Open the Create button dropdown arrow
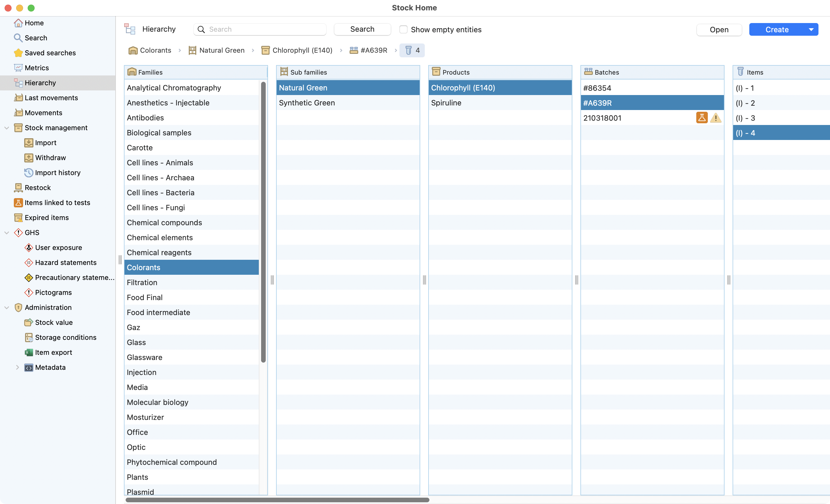The height and width of the screenshot is (504, 830). point(811,30)
